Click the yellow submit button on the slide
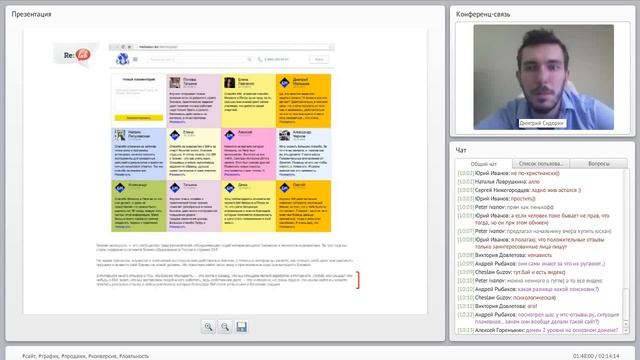This screenshot has height=360, width=640. (138, 118)
